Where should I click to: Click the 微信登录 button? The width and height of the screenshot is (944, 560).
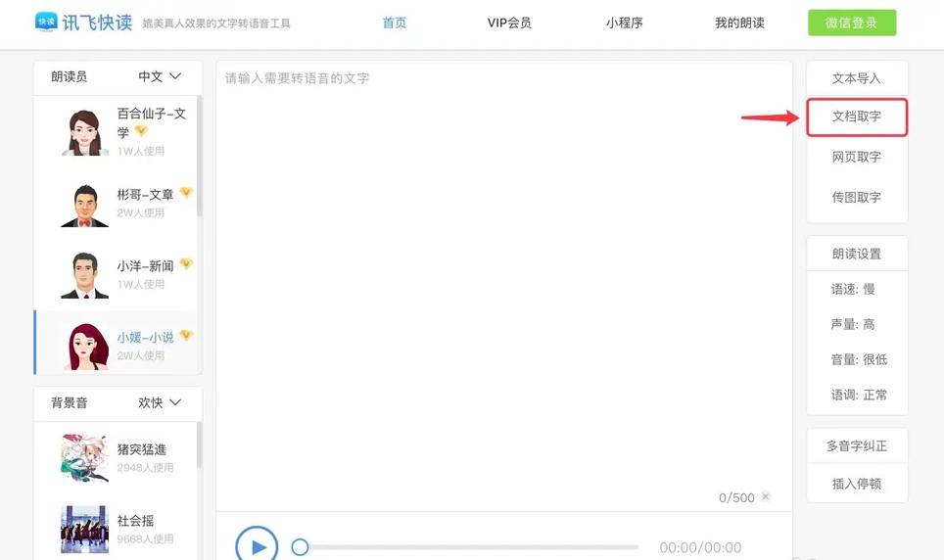852,23
